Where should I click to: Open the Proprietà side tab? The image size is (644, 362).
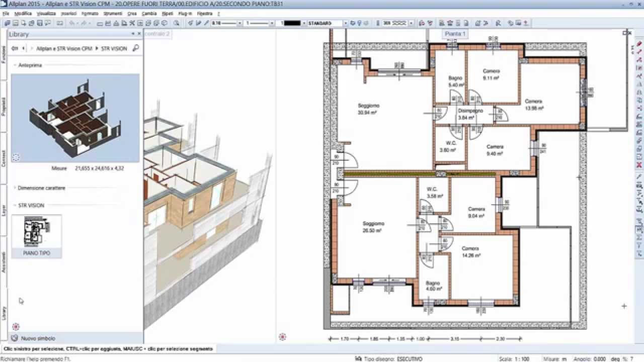4,106
